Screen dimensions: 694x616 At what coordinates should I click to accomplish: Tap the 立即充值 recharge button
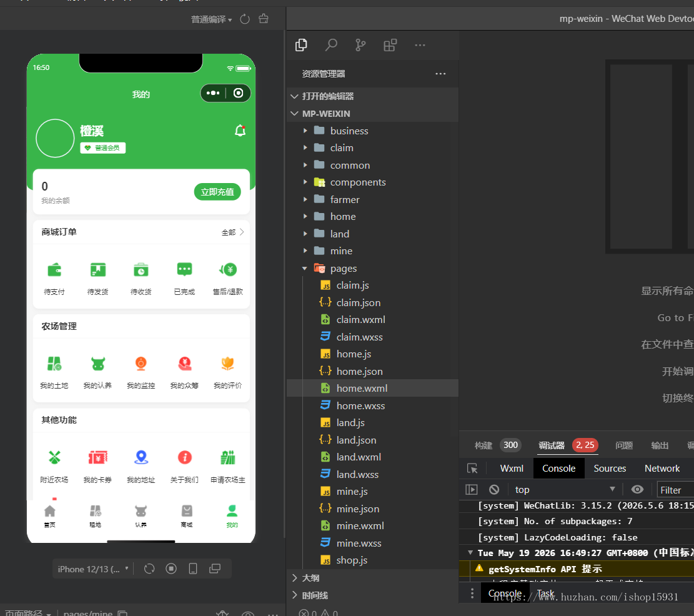[217, 192]
